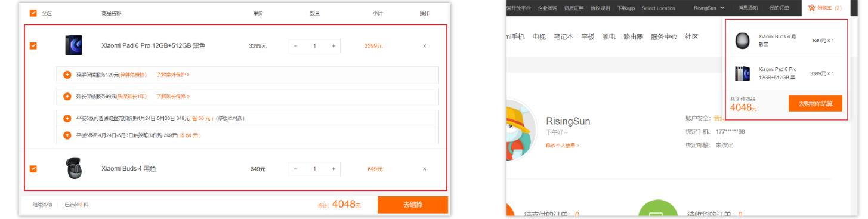Toggle the 全选 select-all checkbox
868x219 pixels.
(x=33, y=13)
